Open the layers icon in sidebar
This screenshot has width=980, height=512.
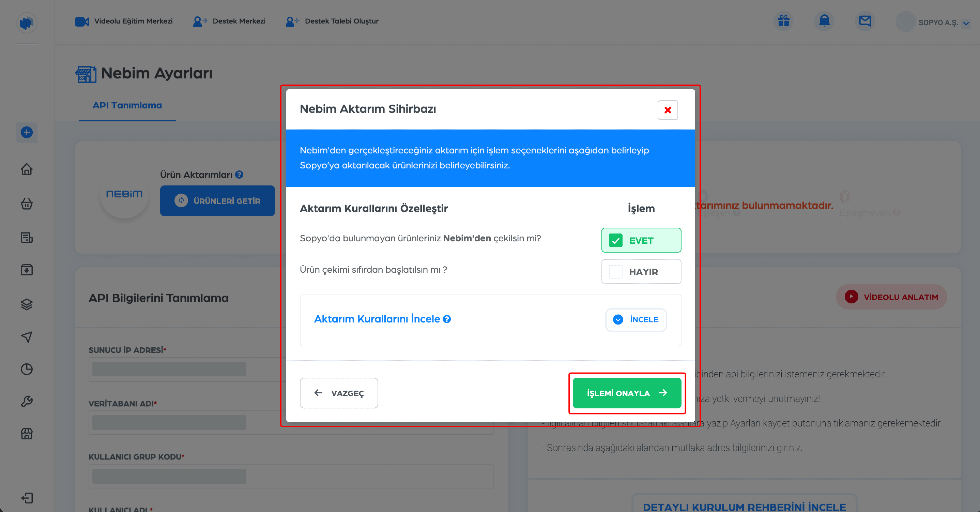click(x=27, y=304)
